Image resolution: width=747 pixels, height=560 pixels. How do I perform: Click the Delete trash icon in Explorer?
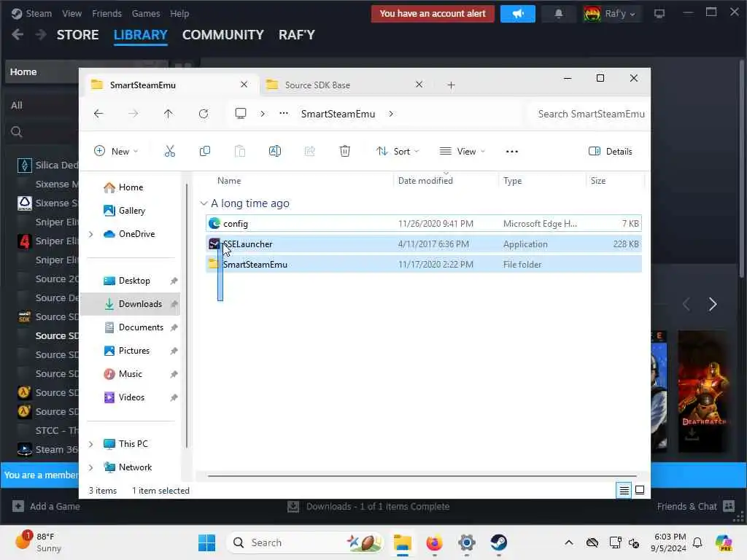pos(344,152)
